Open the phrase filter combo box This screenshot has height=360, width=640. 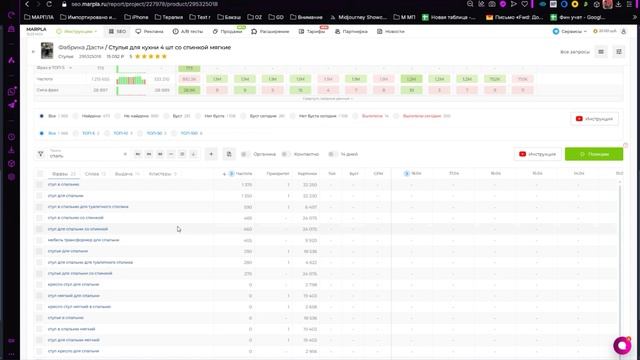coord(88,154)
